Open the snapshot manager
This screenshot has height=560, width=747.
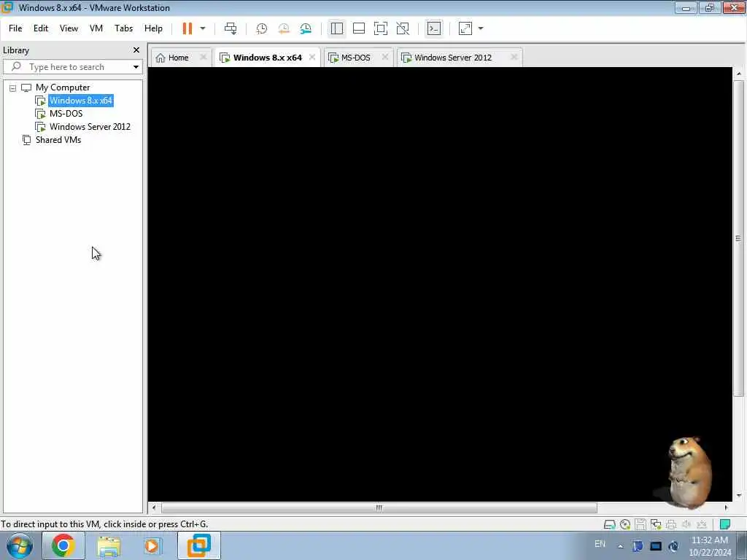306,28
